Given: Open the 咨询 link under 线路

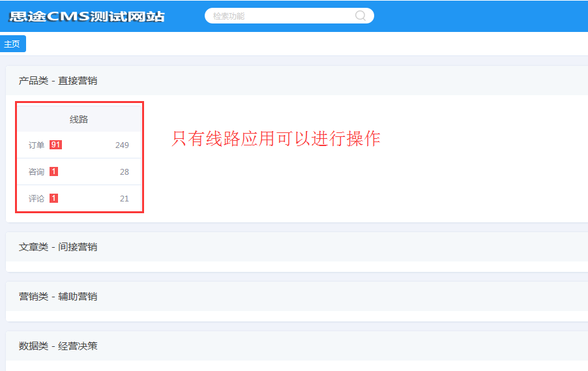Looking at the screenshot, I should [x=37, y=171].
